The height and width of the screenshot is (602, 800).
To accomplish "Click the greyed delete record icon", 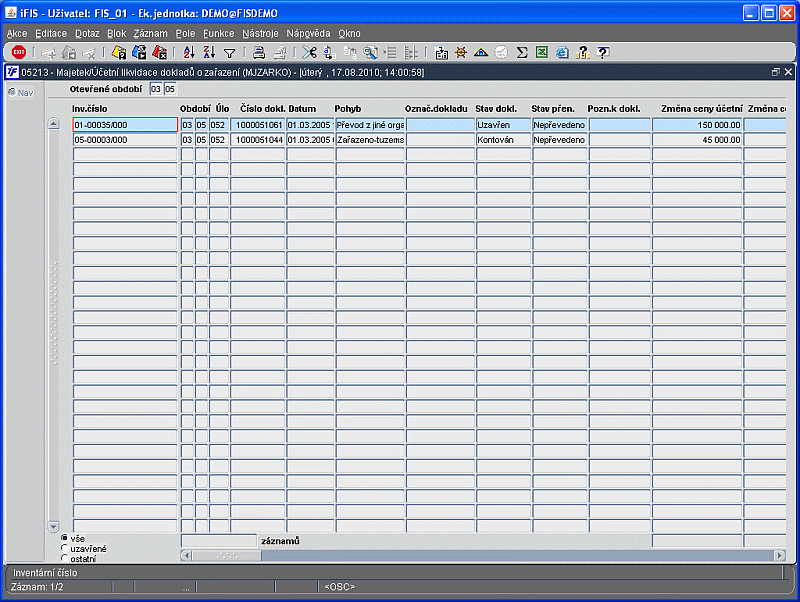I will coord(89,53).
